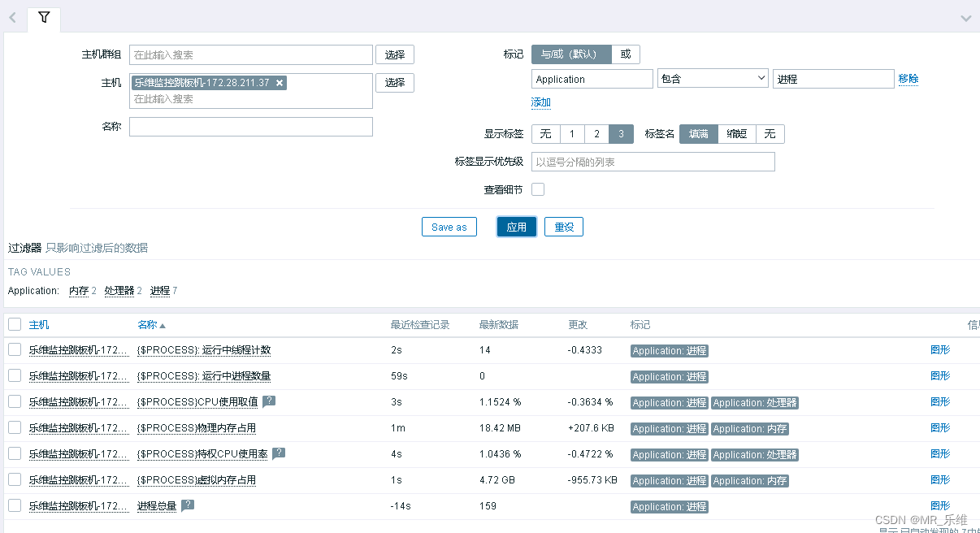Sort by 名称 column header
Screen dimensions: 980x533
click(151, 325)
